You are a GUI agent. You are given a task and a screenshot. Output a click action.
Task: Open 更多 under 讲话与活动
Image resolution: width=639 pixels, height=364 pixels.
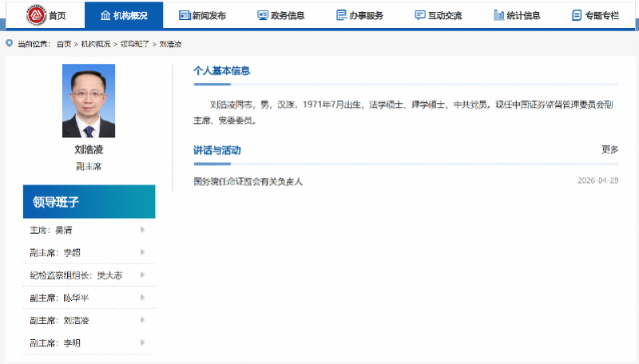click(x=609, y=149)
